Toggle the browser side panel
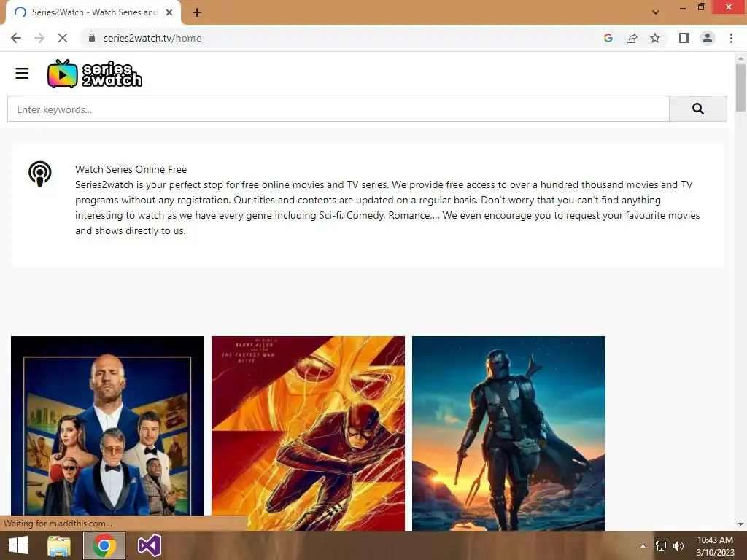 coord(684,38)
